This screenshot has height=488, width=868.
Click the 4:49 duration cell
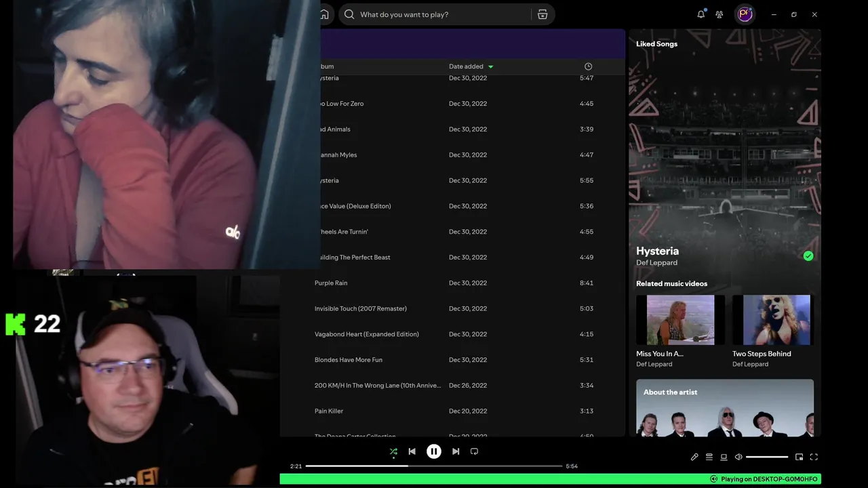(587, 258)
